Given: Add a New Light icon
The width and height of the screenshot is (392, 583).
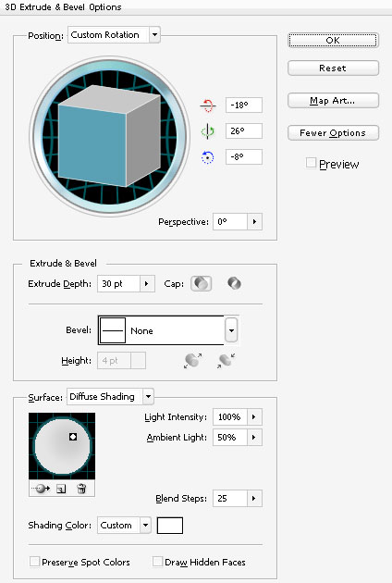Looking at the screenshot, I should pyautogui.click(x=61, y=489).
